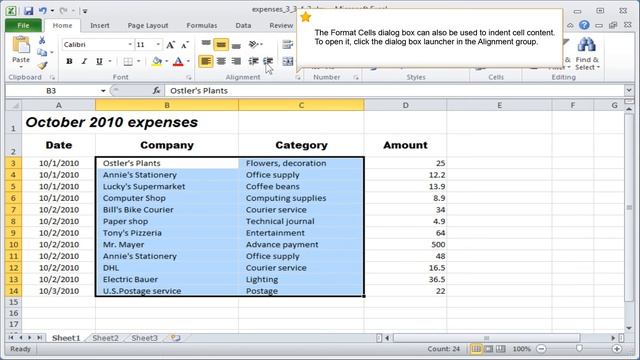This screenshot has width=640, height=360.
Task: Launch the Font group dialog box
Action: coord(189,77)
